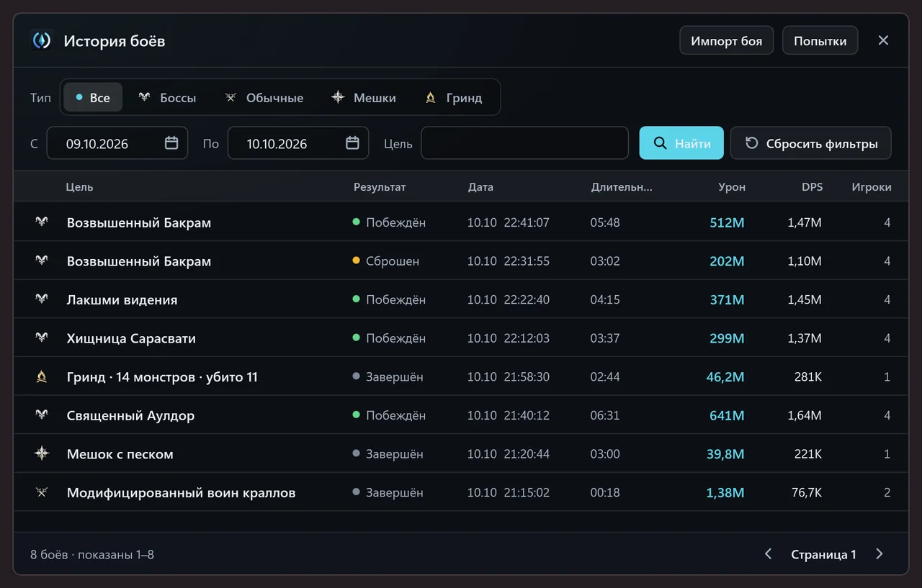Click the end date field 10.10.2026

coord(298,143)
